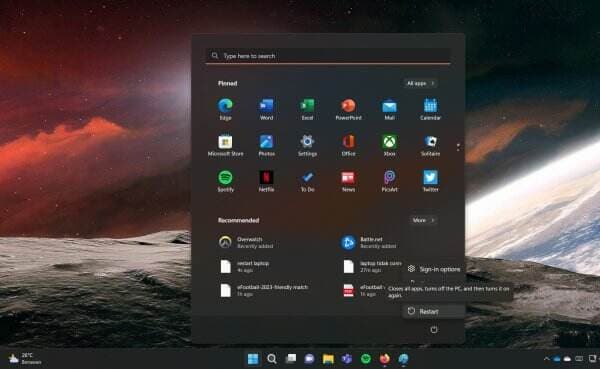Open Solitaire from pinned apps
The height and width of the screenshot is (369, 600).
pos(430,145)
